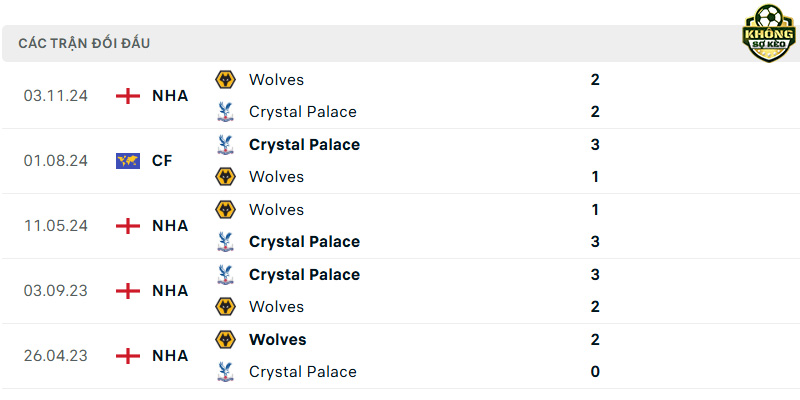Screen dimensions: 800x400
Task: Click the world flag icon beside CF
Action: point(128,161)
